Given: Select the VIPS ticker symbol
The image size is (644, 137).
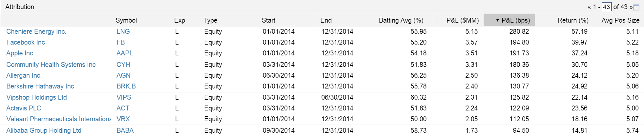Looking at the screenshot, I should click(x=124, y=97).
